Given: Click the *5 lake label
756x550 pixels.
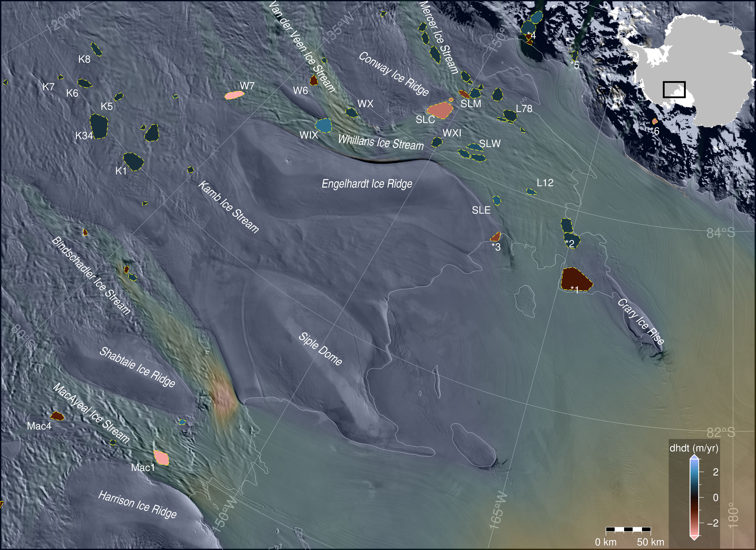Looking at the screenshot, I should 575,65.
